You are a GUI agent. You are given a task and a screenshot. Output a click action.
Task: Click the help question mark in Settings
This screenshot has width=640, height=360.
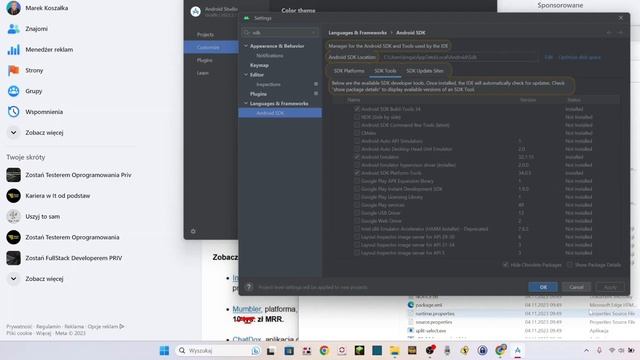[249, 287]
